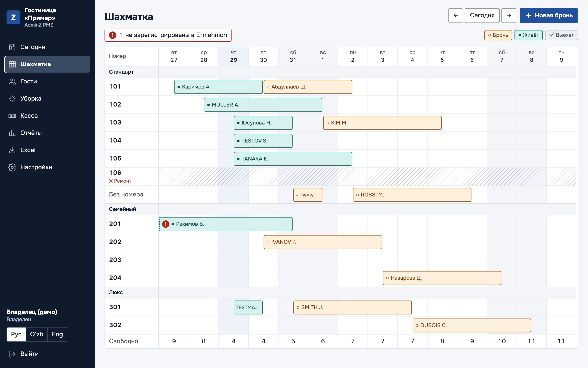
Task: Open the Гости menu item
Action: (x=47, y=81)
